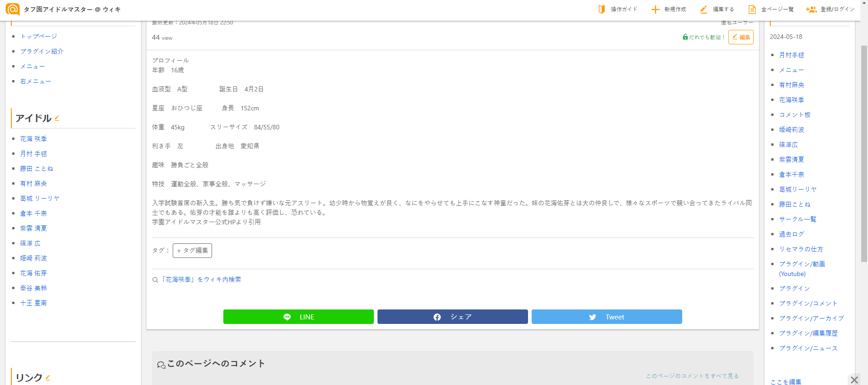Click the 新規作成 plus icon
The width and height of the screenshot is (868, 385).
[x=655, y=10]
